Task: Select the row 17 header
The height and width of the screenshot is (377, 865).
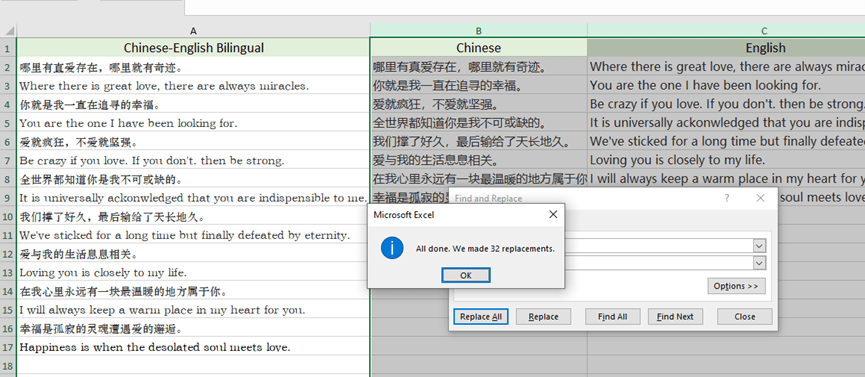Action: (x=8, y=348)
